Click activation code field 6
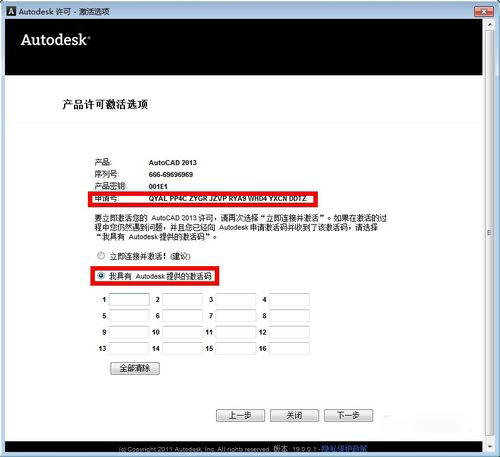Image resolution: width=500 pixels, height=457 pixels. [x=182, y=316]
